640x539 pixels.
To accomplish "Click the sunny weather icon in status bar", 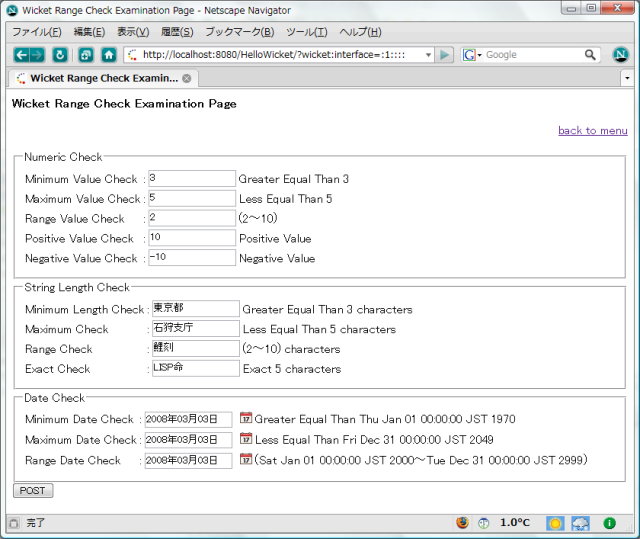I will click(555, 523).
